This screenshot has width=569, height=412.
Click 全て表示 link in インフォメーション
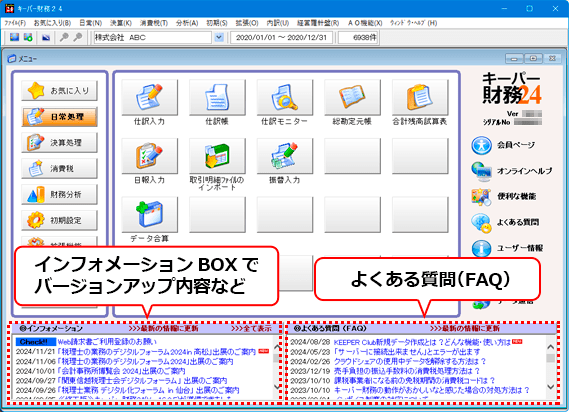pyautogui.click(x=251, y=328)
